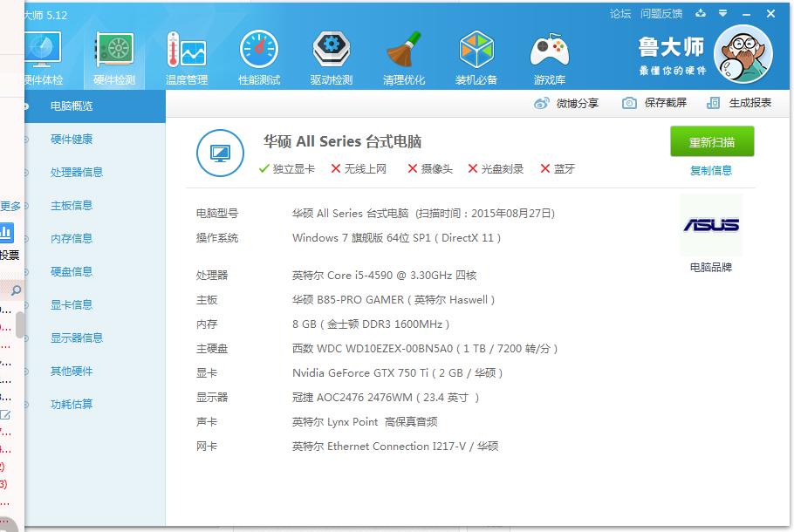Select 电脑概览 in sidebar

tap(95, 106)
